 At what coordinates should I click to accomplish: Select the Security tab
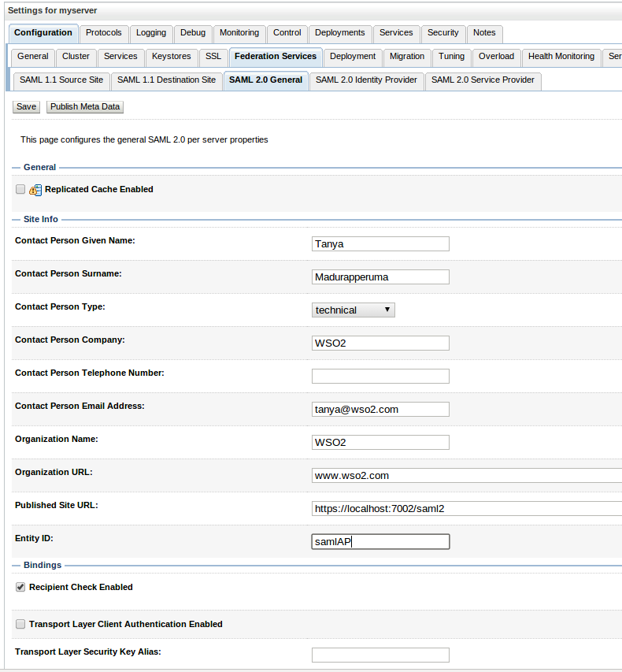coord(442,33)
